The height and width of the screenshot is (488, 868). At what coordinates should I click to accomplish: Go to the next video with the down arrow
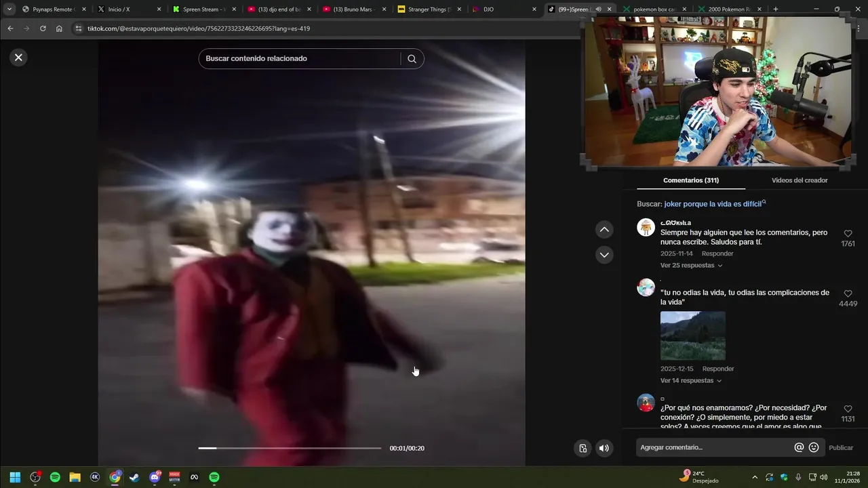point(604,255)
